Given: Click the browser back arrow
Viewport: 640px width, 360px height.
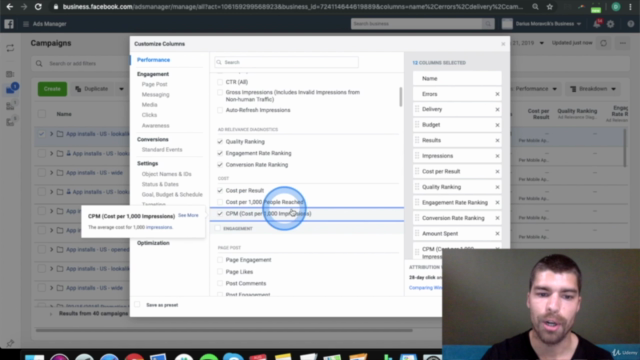Looking at the screenshot, I should click(9, 7).
